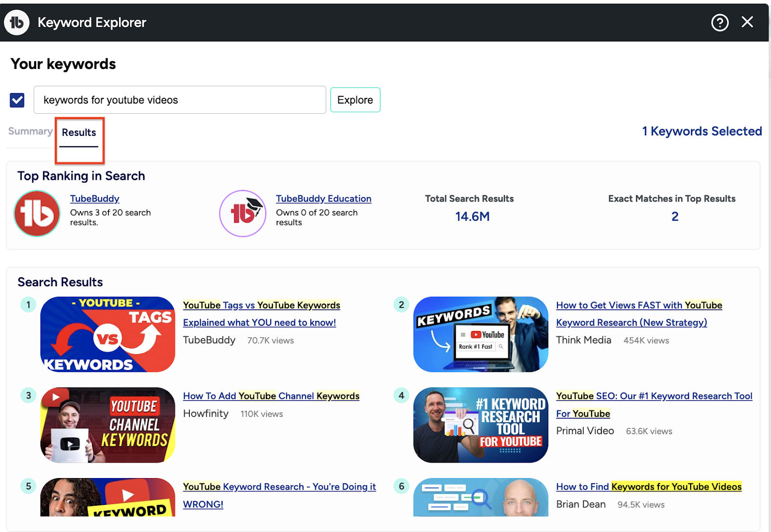771x532 pixels.
Task: Click the 14.6M total search results value
Action: (x=472, y=216)
